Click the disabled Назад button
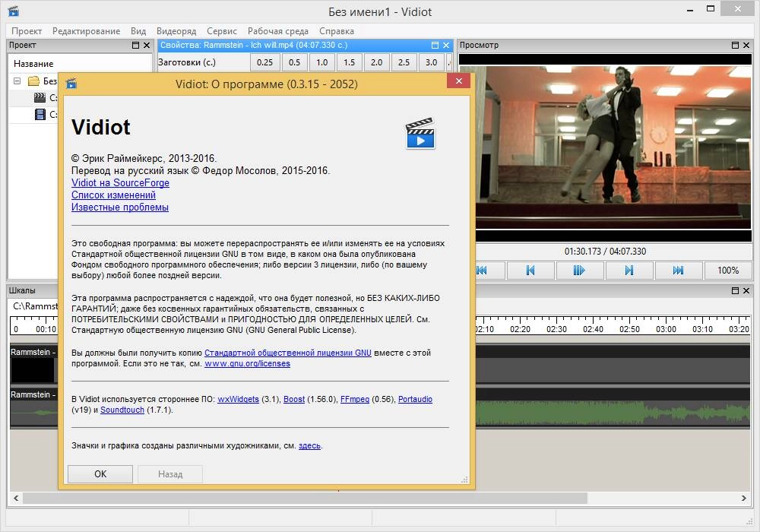This screenshot has width=760, height=532. (170, 473)
